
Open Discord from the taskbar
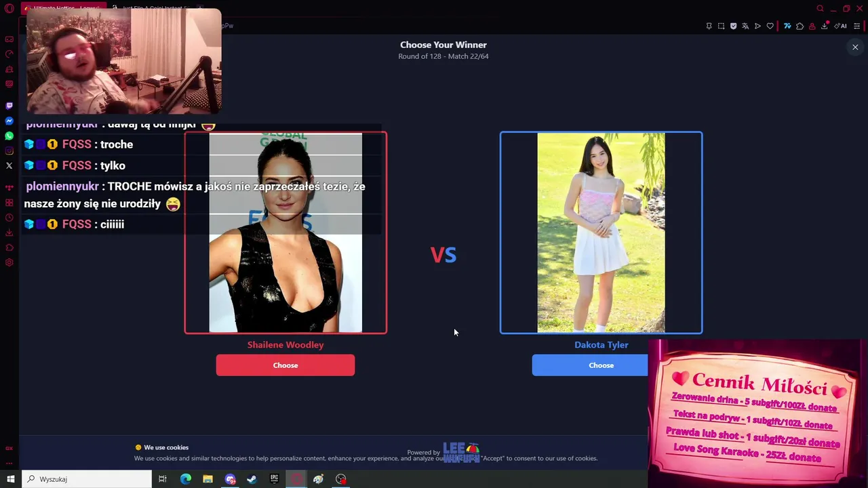pyautogui.click(x=230, y=479)
